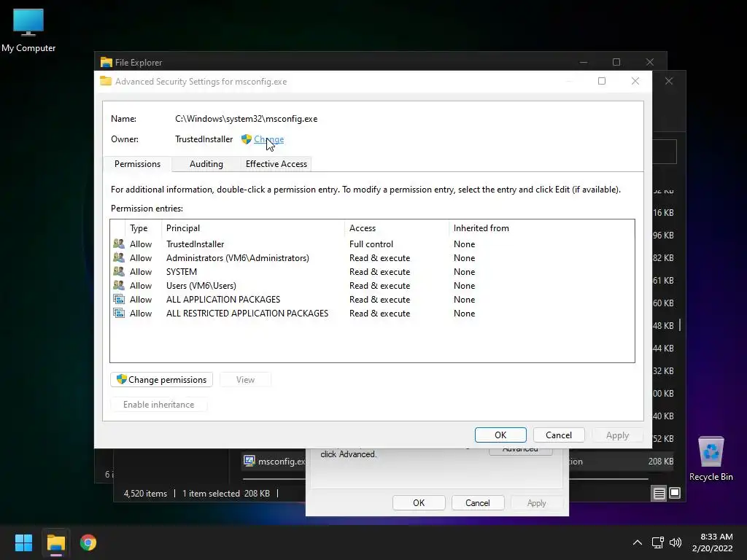Click Cancel in Advanced Security Settings
The image size is (747, 560).
tap(559, 435)
